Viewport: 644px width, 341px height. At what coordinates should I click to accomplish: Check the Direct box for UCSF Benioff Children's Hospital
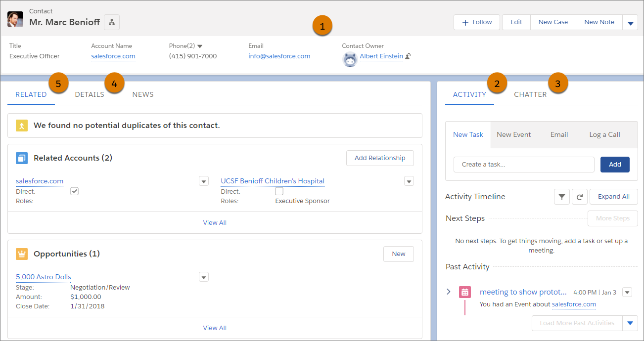(279, 191)
